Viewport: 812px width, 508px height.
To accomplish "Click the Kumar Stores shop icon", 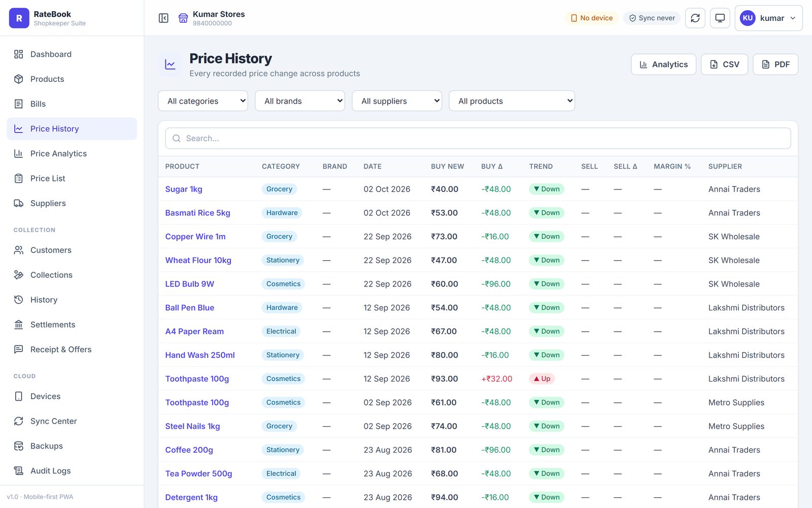I will pos(183,18).
